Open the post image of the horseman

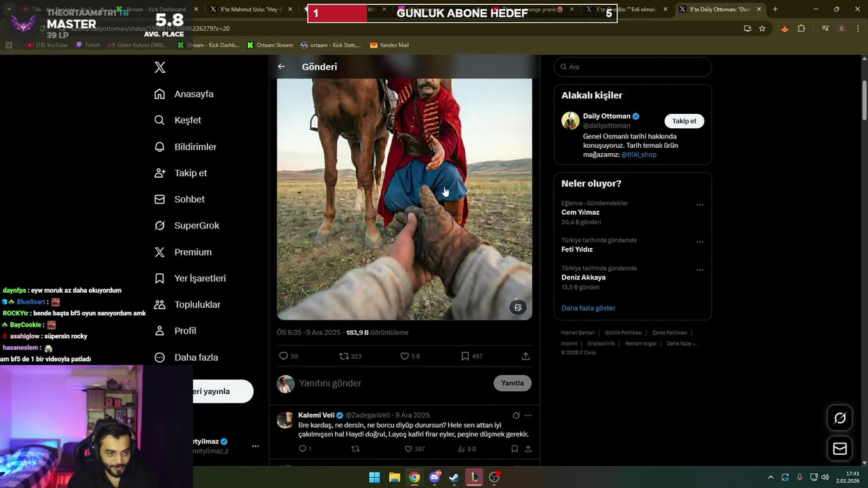404,199
